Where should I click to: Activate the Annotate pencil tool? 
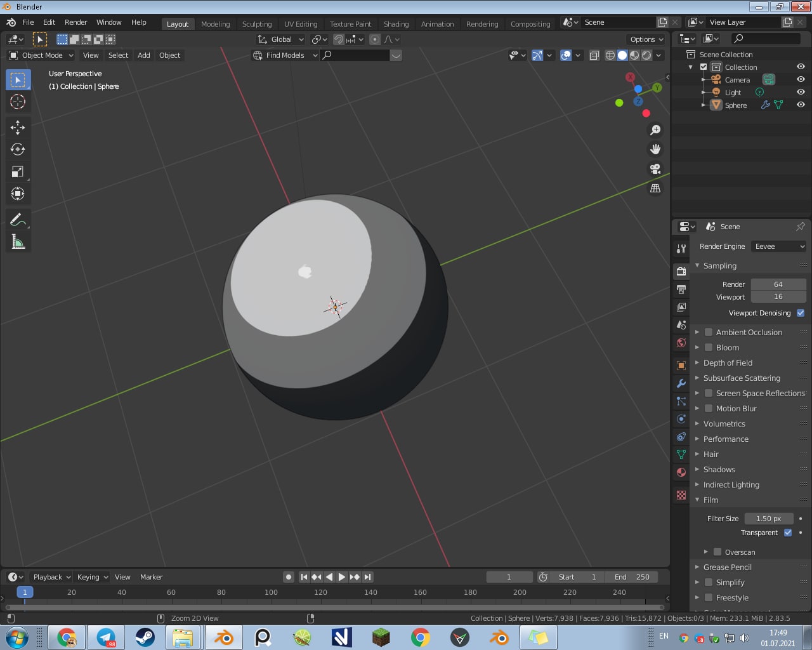[18, 220]
